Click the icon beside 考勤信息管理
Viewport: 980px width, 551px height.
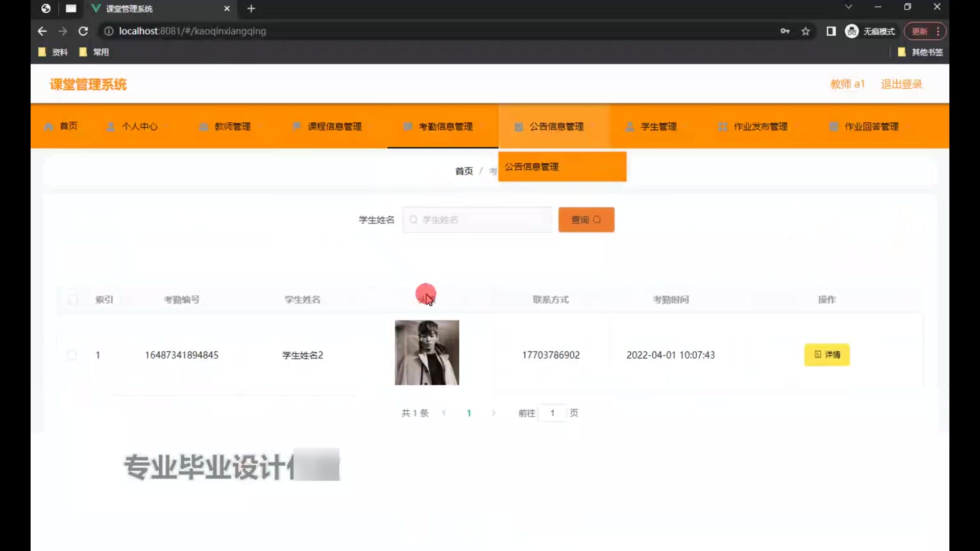(408, 127)
